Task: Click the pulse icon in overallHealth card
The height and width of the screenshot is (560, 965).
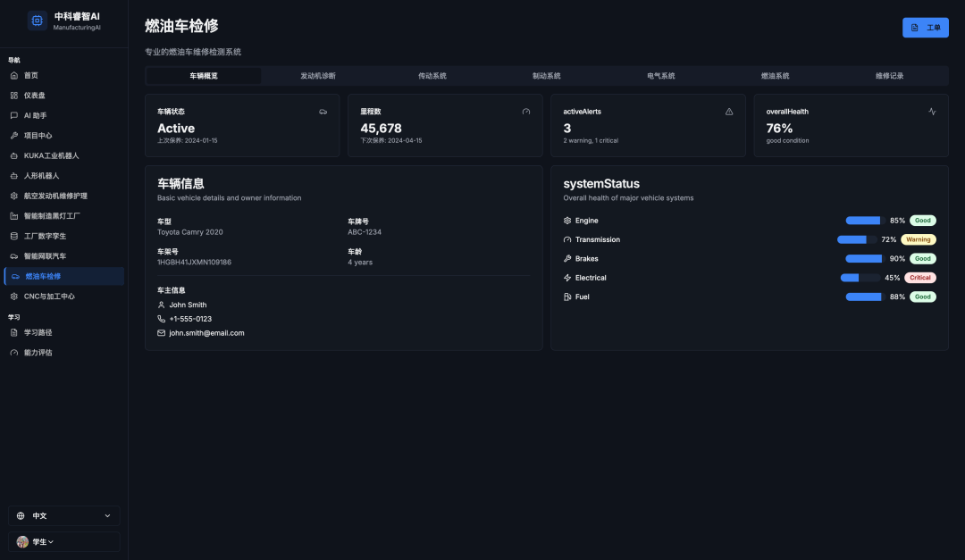Action: tap(932, 112)
